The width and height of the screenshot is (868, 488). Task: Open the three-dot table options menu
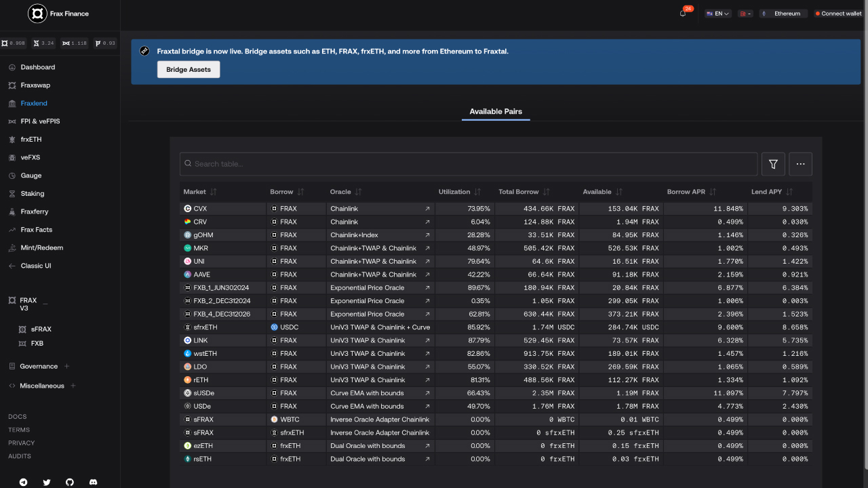[801, 164]
